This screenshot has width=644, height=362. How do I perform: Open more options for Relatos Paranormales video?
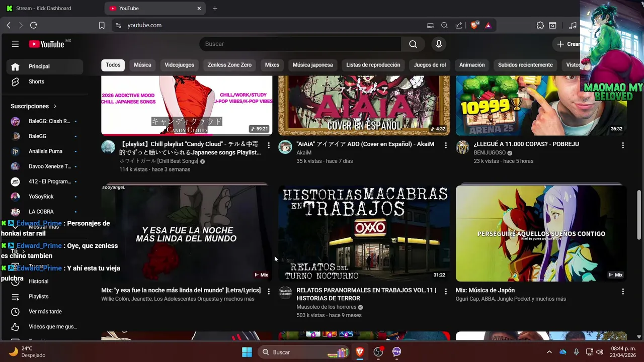(x=446, y=291)
